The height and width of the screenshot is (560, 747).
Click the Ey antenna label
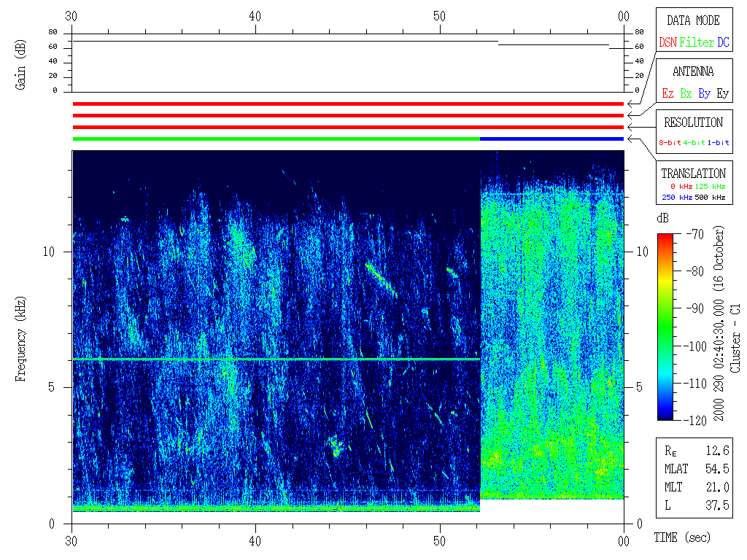coord(722,94)
